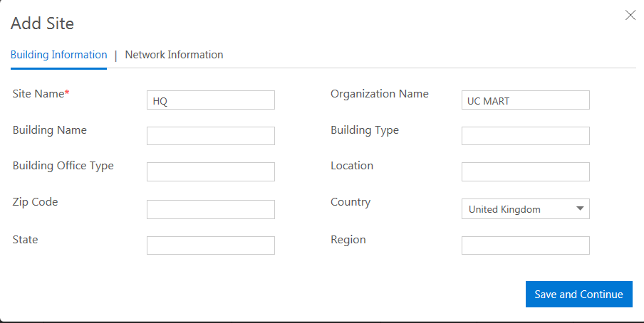Click the Zip Code label
The image size is (644, 323).
[35, 202]
